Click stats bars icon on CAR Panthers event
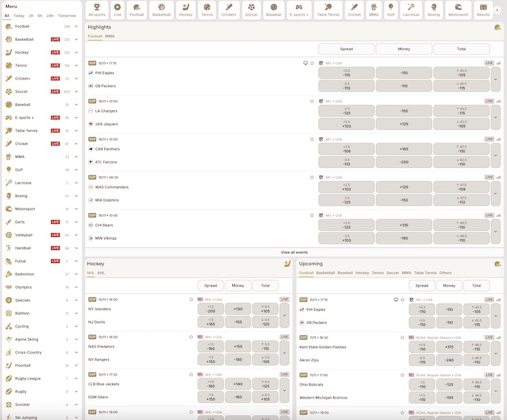507x420 pixels. point(498,139)
